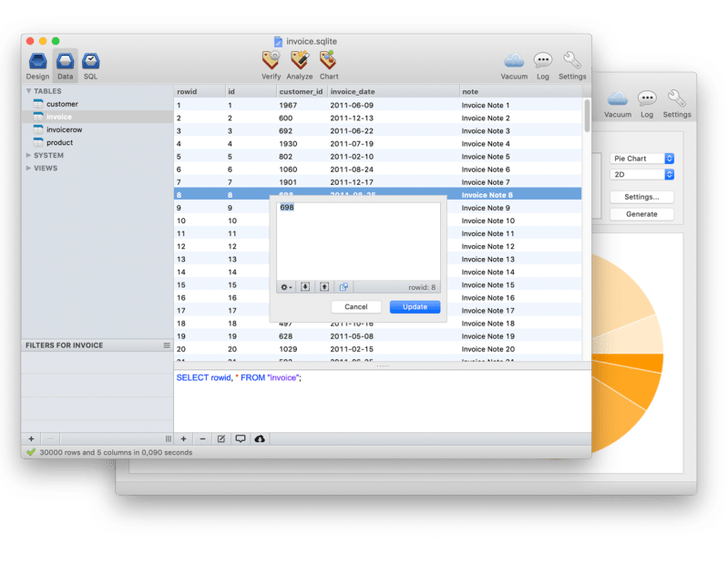The height and width of the screenshot is (576, 728).
Task: Click the Update button
Action: pos(415,306)
